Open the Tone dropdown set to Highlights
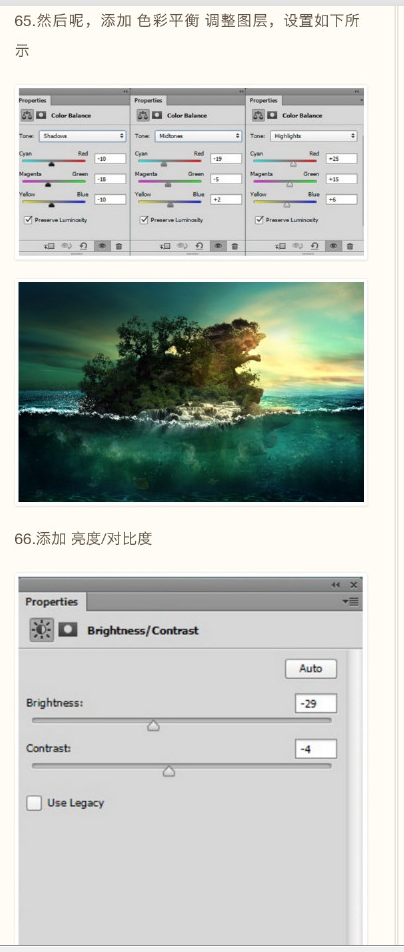 pyautogui.click(x=313, y=136)
